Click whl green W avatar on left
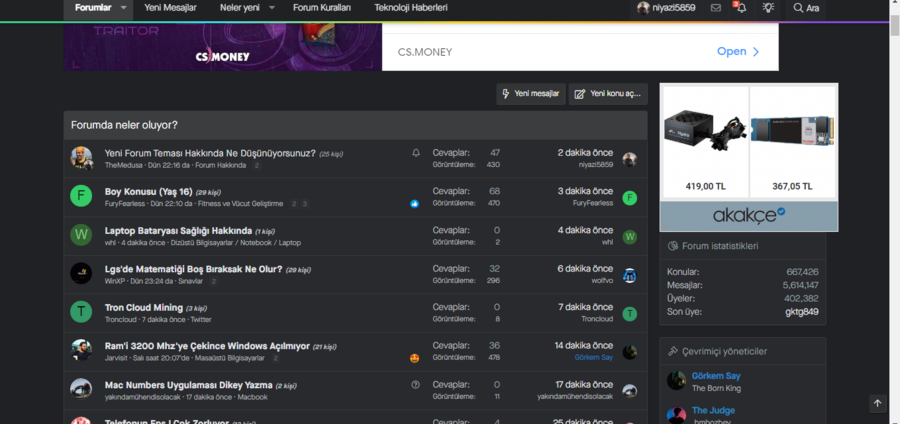The width and height of the screenshot is (900, 424). (x=81, y=235)
